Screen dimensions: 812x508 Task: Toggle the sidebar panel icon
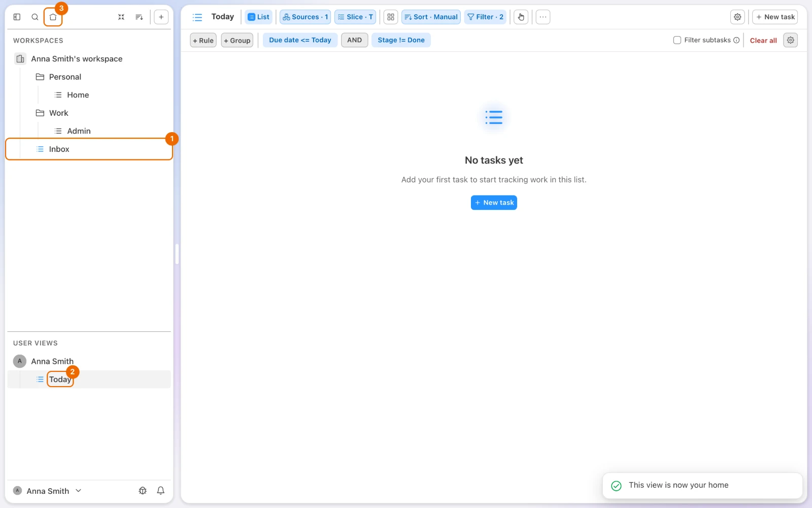click(17, 17)
